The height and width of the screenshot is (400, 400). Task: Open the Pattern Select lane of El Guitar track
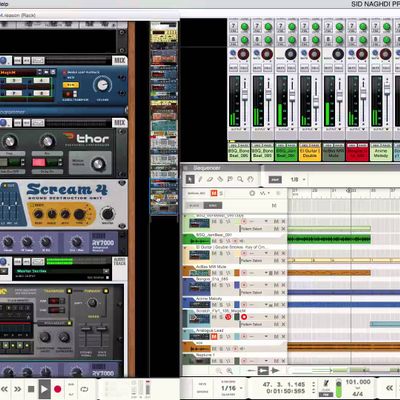pos(251,261)
